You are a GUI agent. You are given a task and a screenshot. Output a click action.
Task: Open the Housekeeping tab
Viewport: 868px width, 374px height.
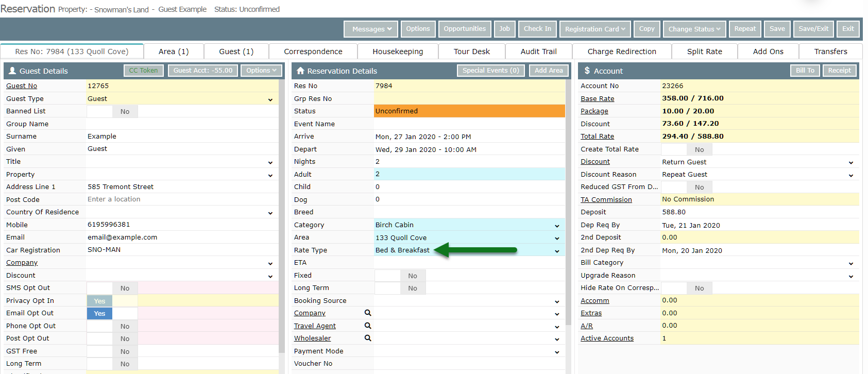pos(398,52)
